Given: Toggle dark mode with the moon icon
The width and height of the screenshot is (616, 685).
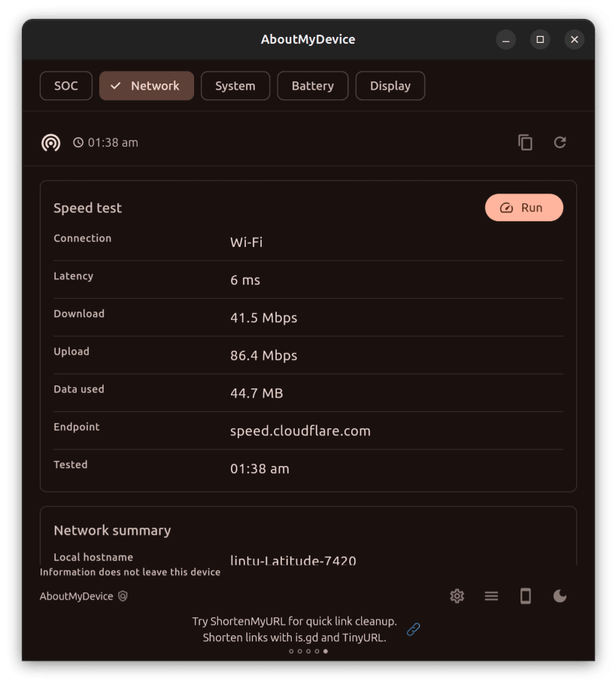Looking at the screenshot, I should point(560,596).
